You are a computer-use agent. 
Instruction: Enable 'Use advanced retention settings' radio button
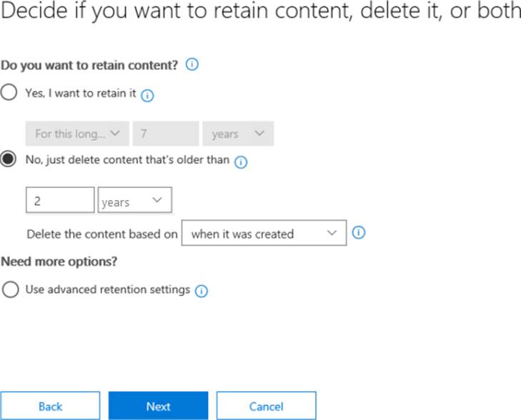click(9, 290)
